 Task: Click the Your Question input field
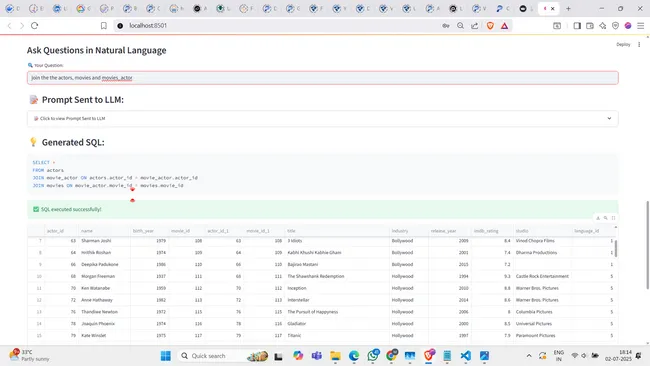(323, 78)
